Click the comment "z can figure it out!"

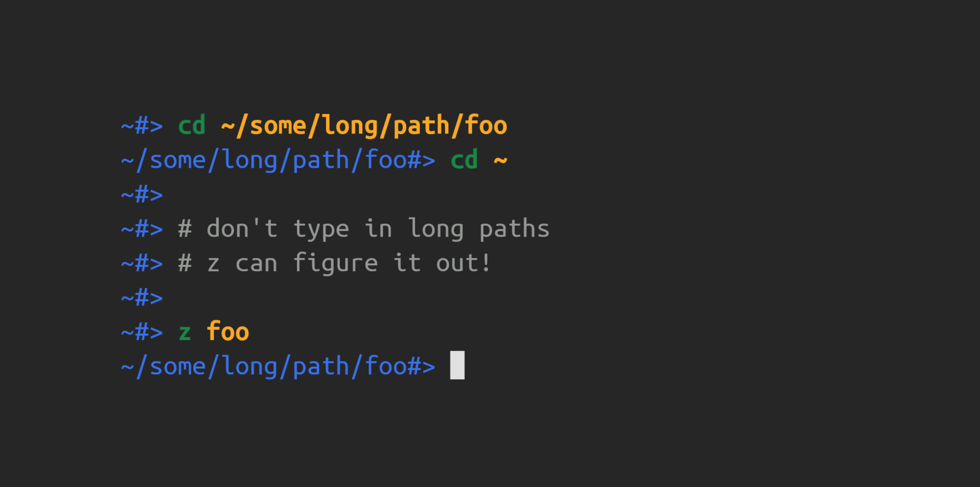tap(348, 263)
